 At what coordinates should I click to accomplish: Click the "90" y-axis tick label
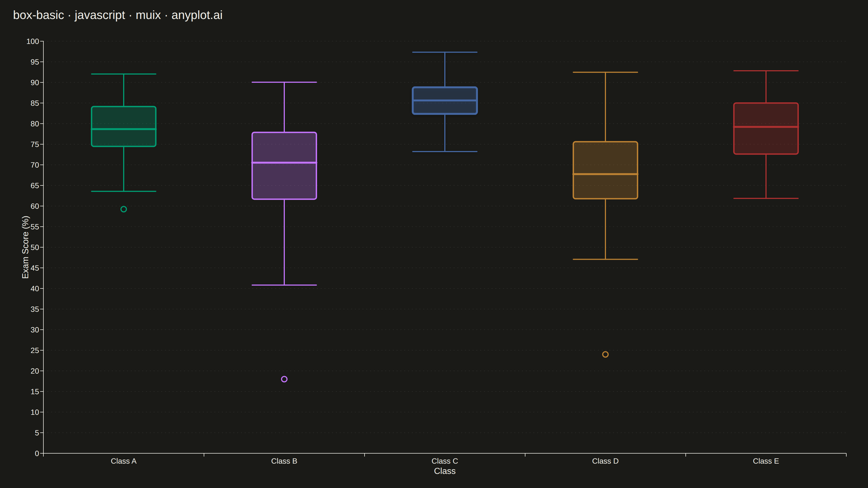click(35, 82)
